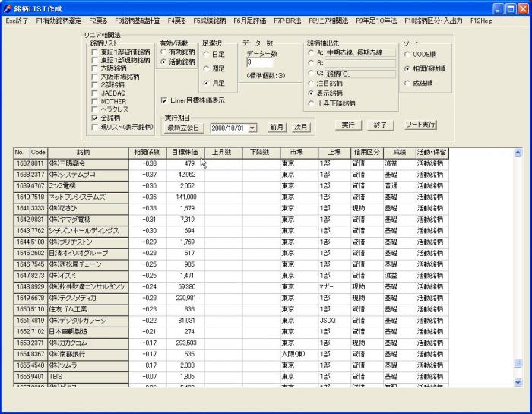This screenshot has width=532, height=414.
Task: Choose the F6月足評価 menu item
Action: (250, 21)
